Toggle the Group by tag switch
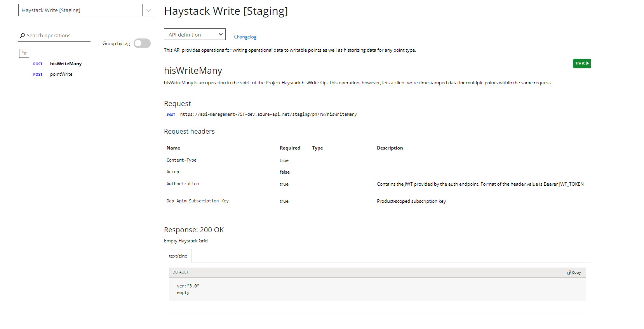The image size is (644, 329). click(142, 44)
